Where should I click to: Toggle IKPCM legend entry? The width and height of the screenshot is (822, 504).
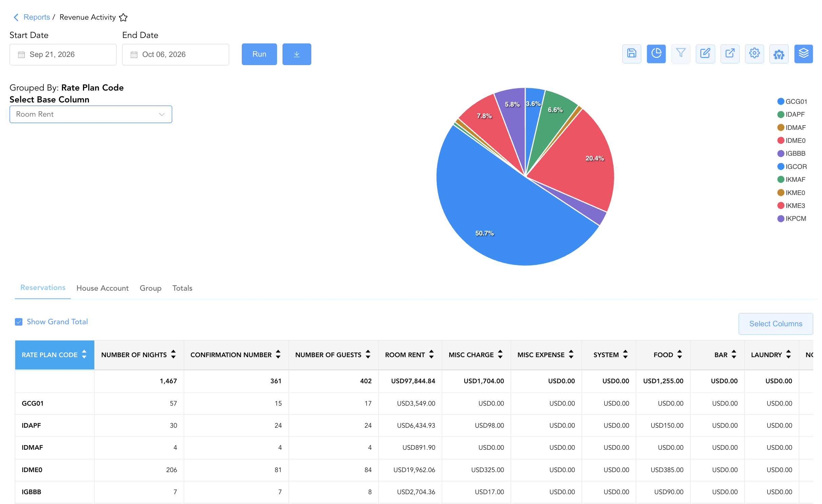pos(792,219)
